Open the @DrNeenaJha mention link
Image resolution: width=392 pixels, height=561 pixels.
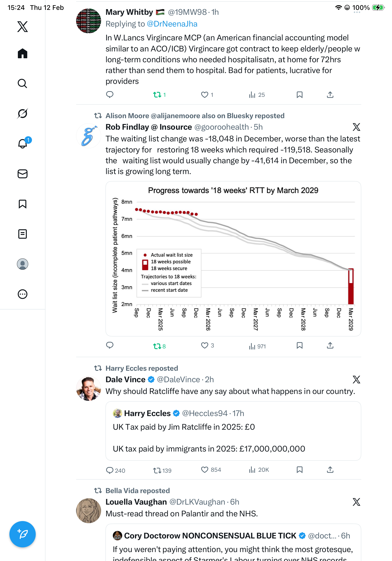pyautogui.click(x=172, y=24)
